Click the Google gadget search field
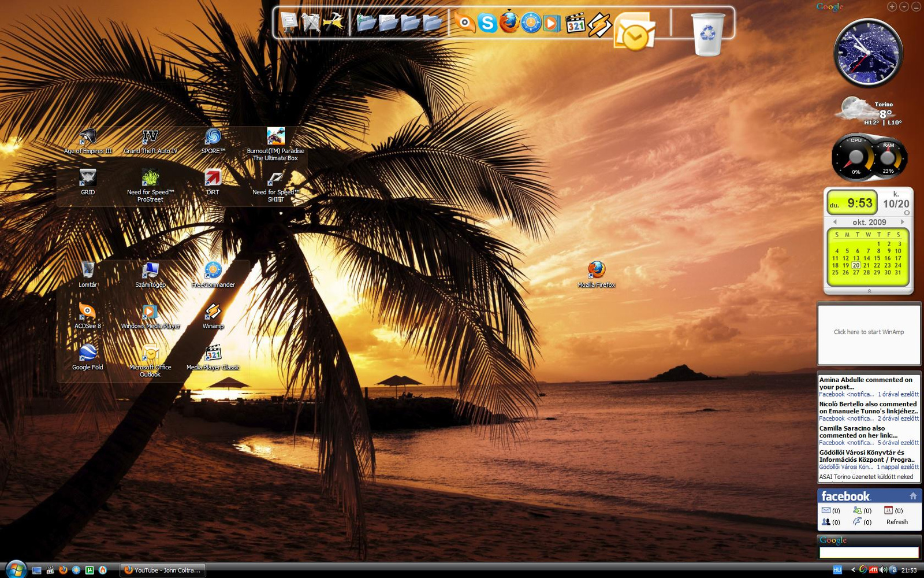The width and height of the screenshot is (924, 578). point(869,553)
